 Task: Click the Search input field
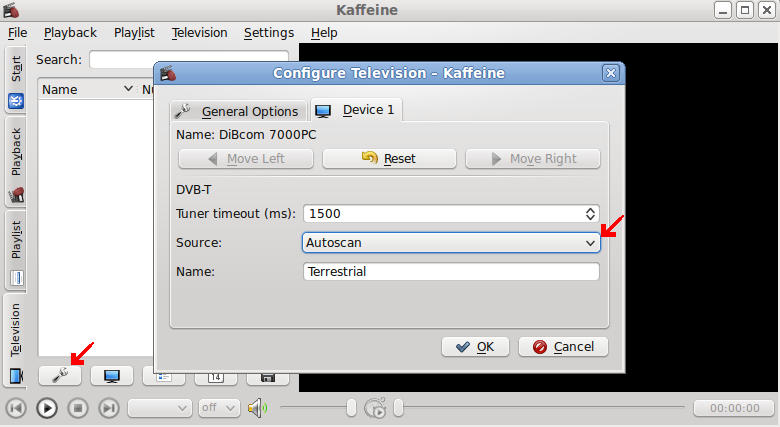[x=189, y=59]
